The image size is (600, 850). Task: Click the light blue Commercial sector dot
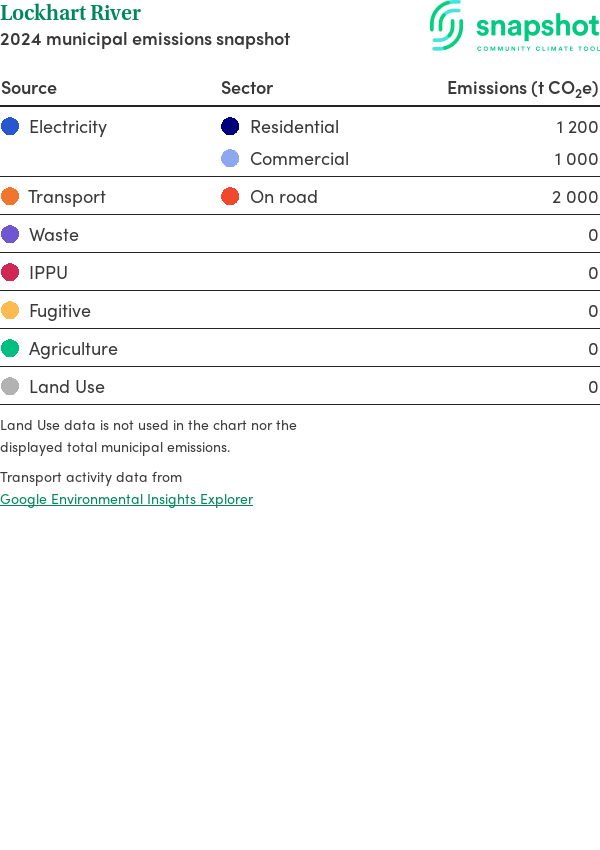[x=230, y=159]
